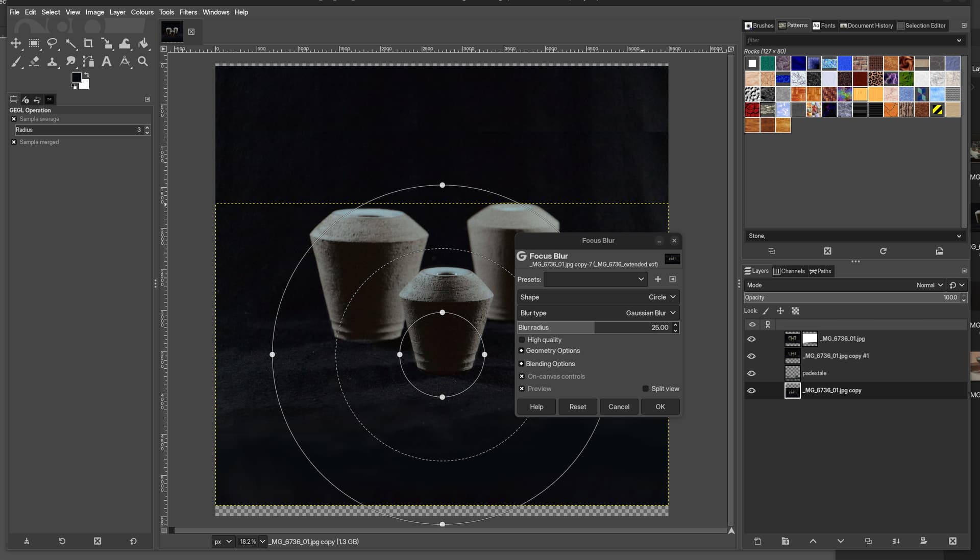The width and height of the screenshot is (980, 560).
Task: Hide the padestale layer
Action: click(751, 373)
